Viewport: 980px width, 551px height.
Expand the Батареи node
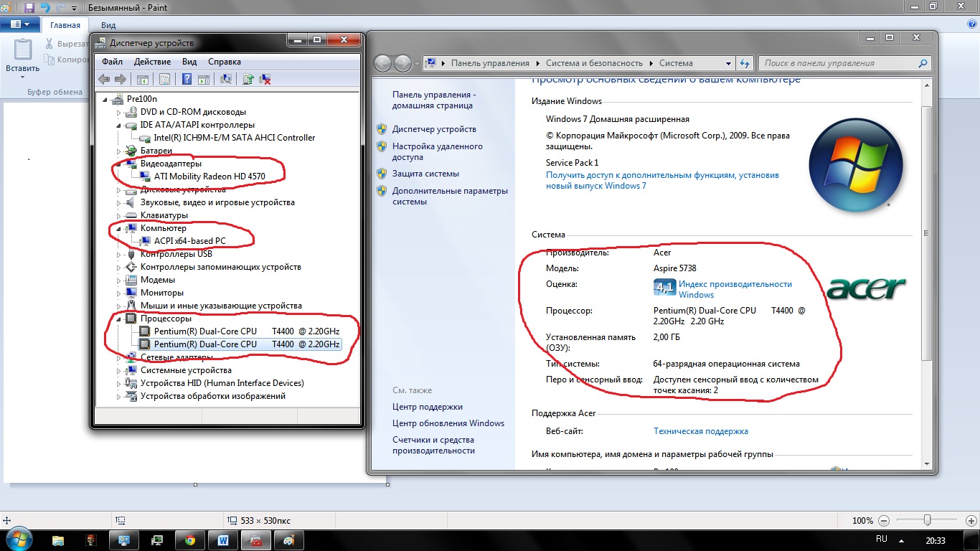(x=119, y=151)
